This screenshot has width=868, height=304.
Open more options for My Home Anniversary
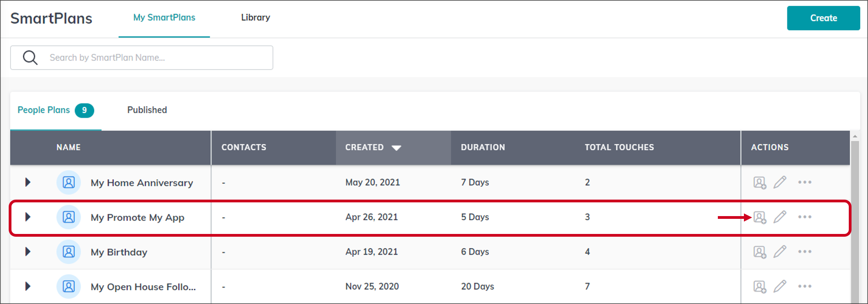pos(804,182)
